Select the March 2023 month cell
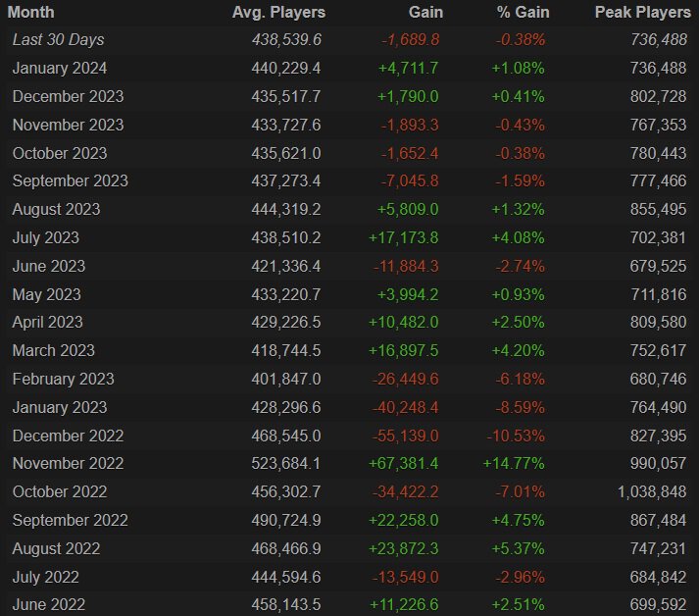Viewport: 699px width, 616px height. (x=54, y=350)
